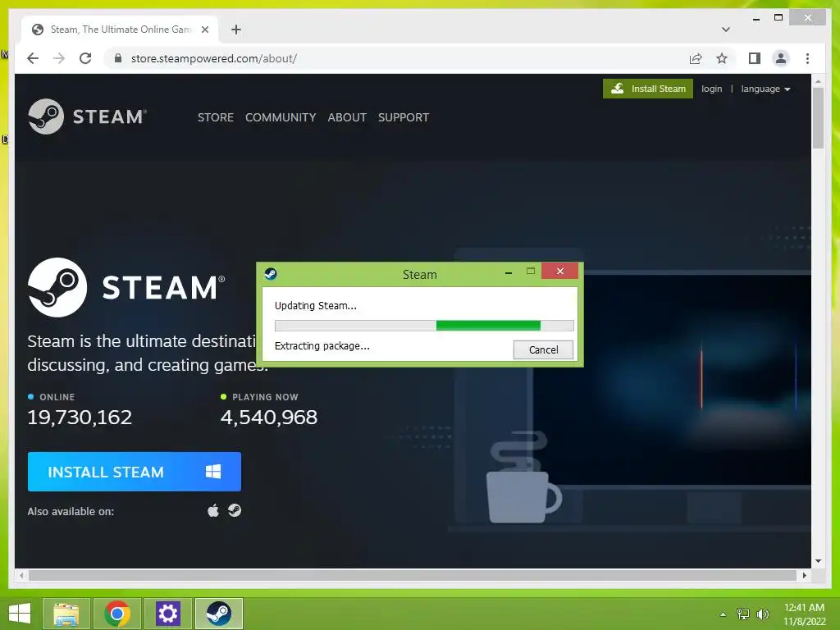
Task: Click the address bar URL field
Action: tap(396, 58)
